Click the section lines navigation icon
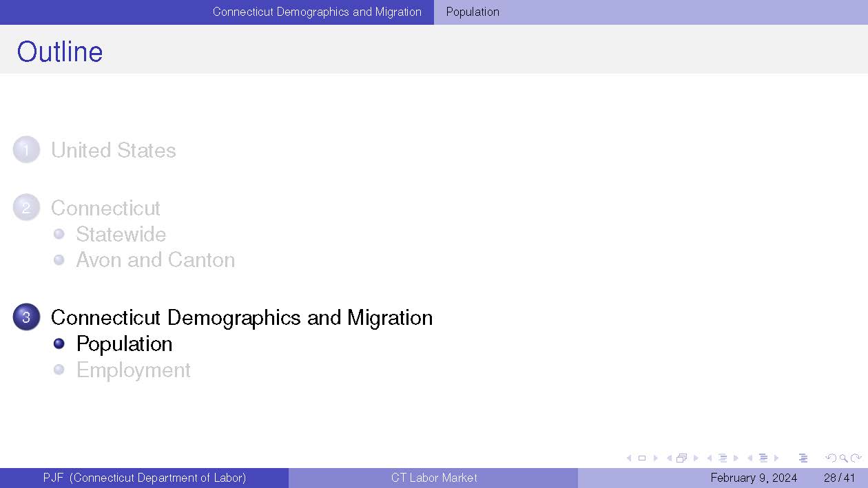 pos(763,458)
